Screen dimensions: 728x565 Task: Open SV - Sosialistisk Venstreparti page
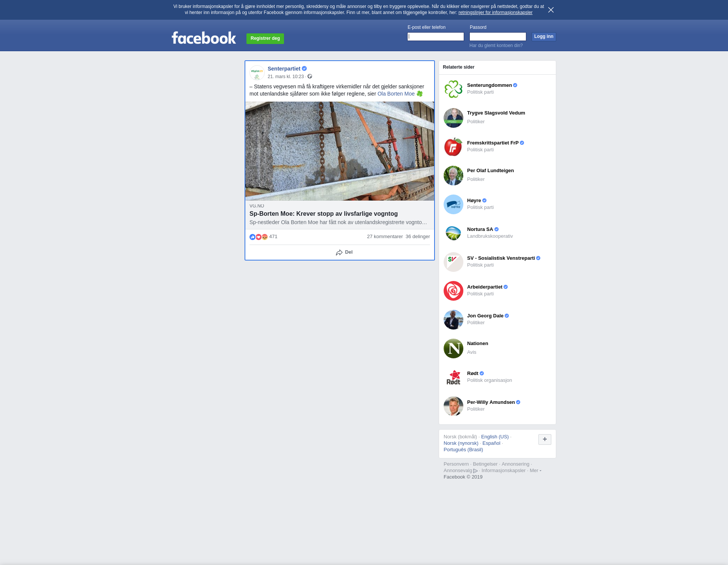click(501, 258)
